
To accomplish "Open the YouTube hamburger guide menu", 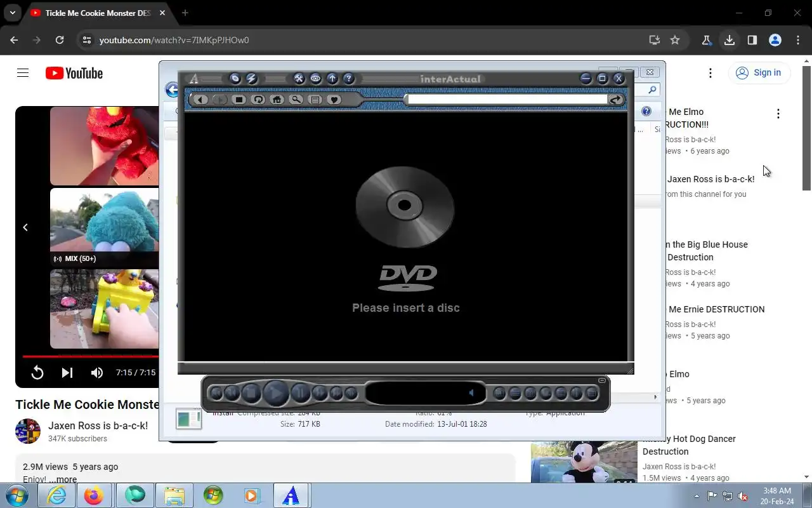I will tap(23, 73).
